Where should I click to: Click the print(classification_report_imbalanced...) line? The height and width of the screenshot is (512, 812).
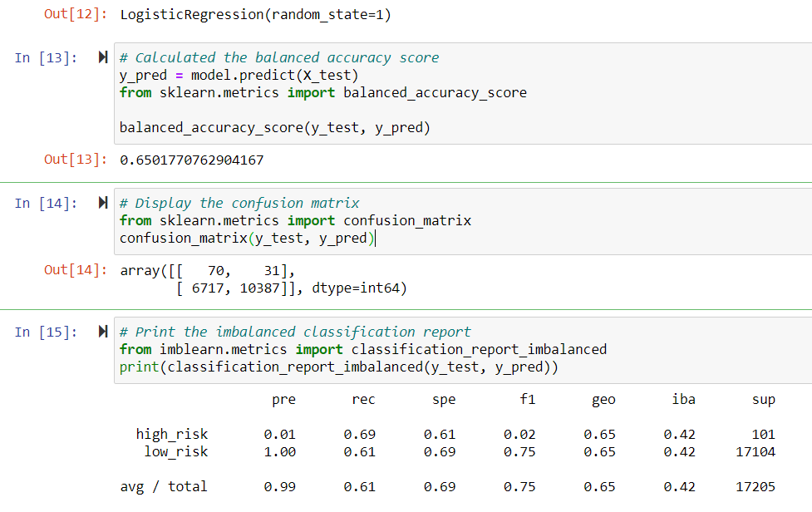click(x=338, y=367)
